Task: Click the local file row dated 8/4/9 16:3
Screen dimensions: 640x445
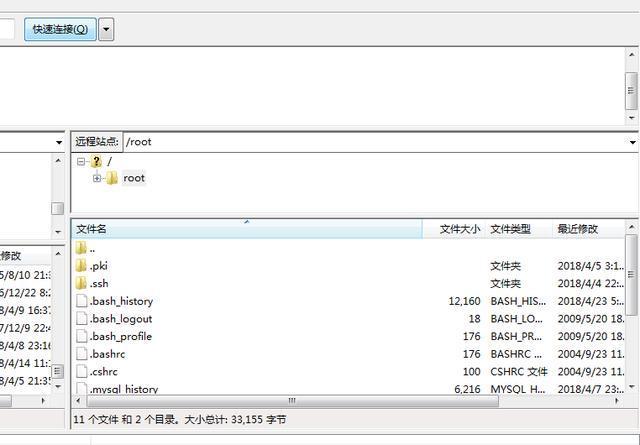Action: (x=26, y=310)
